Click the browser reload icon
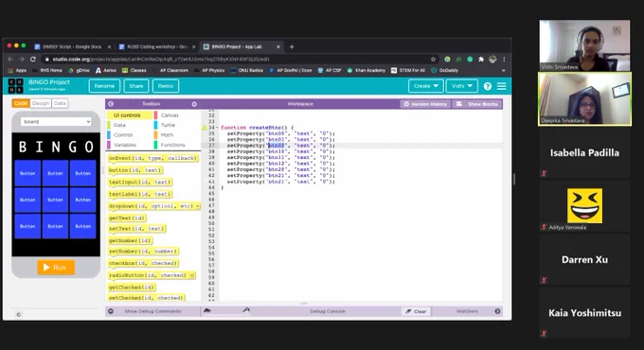 point(33,59)
